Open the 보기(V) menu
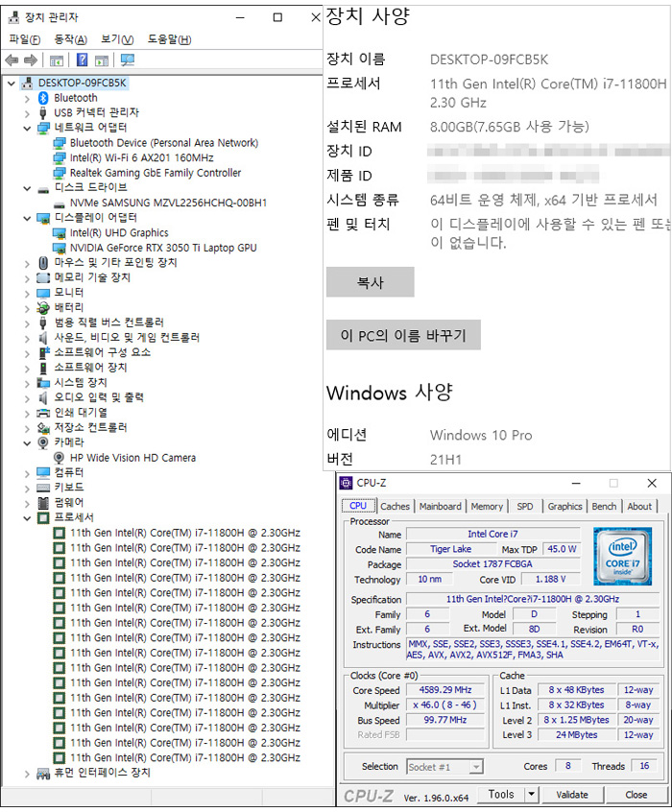The width and height of the screenshot is (672, 812). pyautogui.click(x=117, y=39)
